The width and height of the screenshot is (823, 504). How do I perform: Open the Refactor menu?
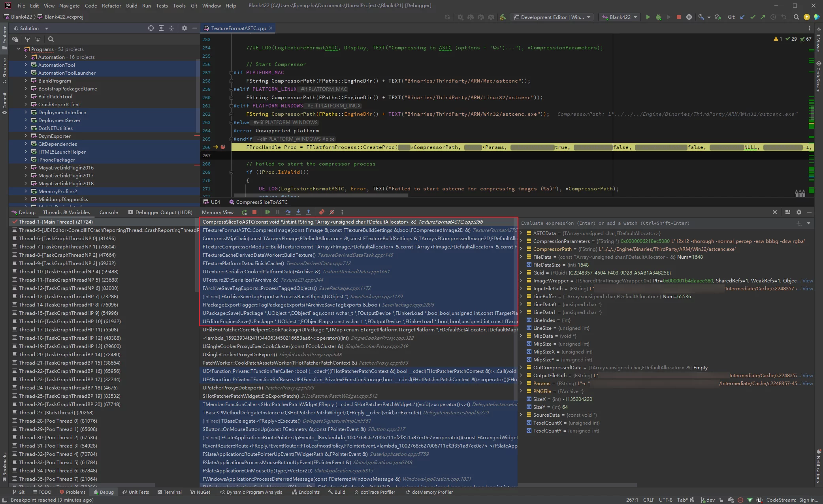111,6
